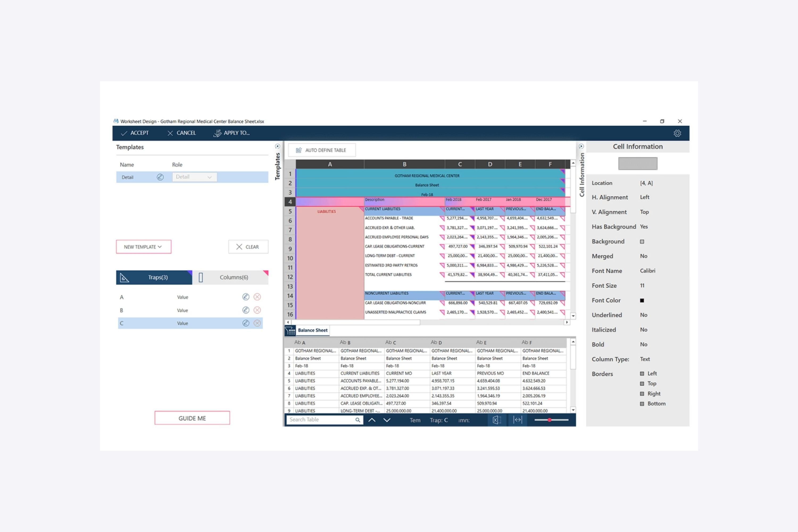Open the Detail role dropdown
Image resolution: width=798 pixels, height=532 pixels.
pyautogui.click(x=194, y=177)
